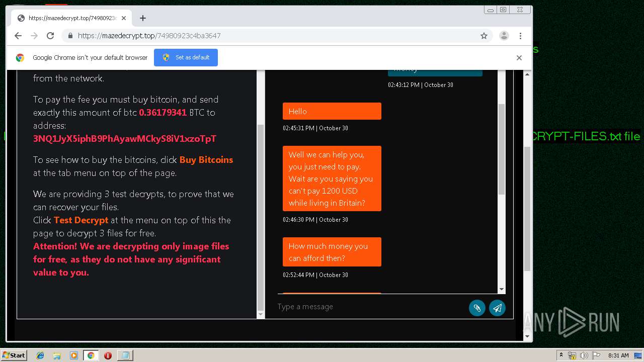Click the chat panel scrollbar thumb

click(501, 150)
